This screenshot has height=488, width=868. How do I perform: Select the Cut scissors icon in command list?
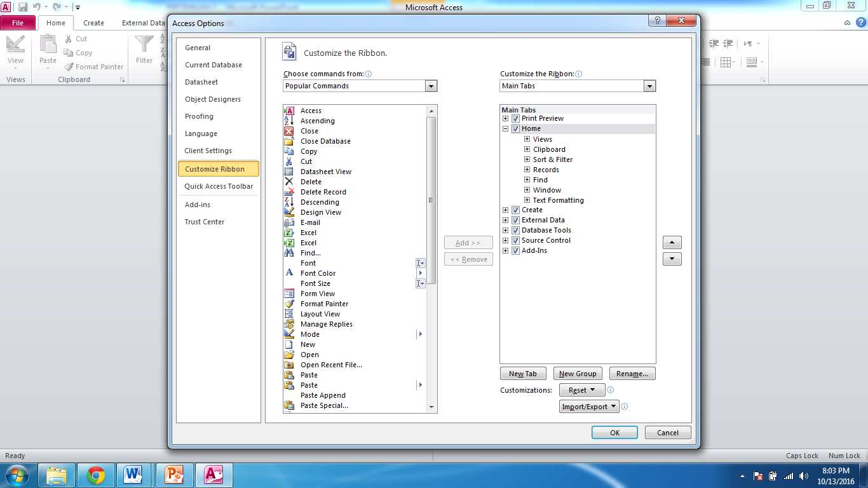pyautogui.click(x=289, y=161)
